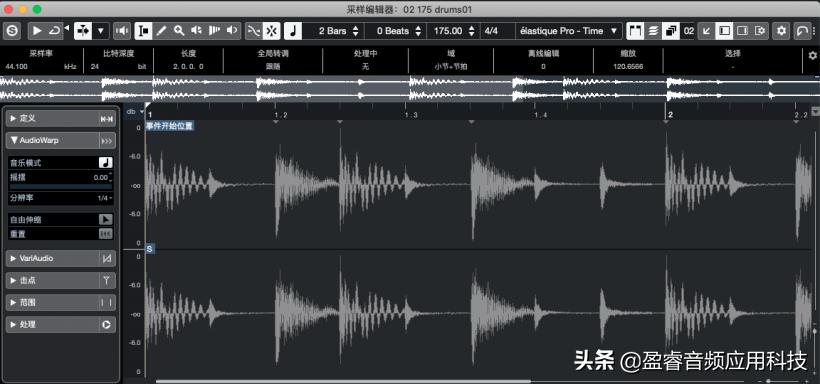The width and height of the screenshot is (820, 384).
Task: Click the 重置 reset button
Action: coord(106,234)
